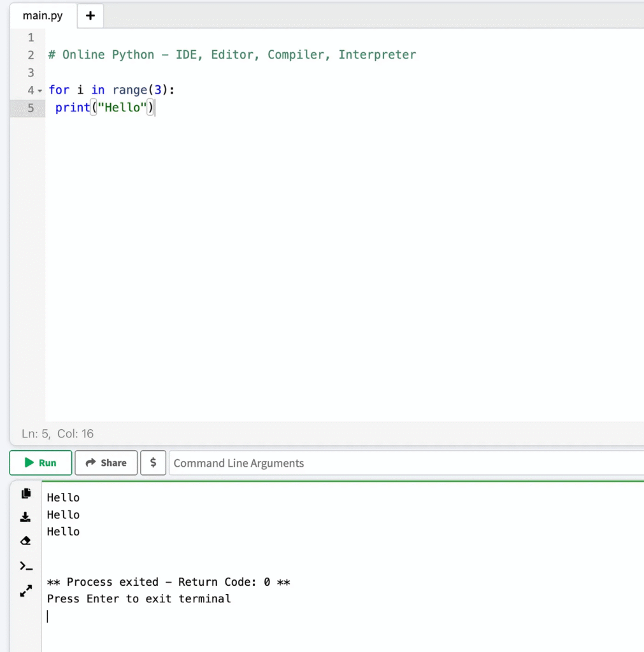Collapse the for loop fold arrow

click(x=40, y=90)
